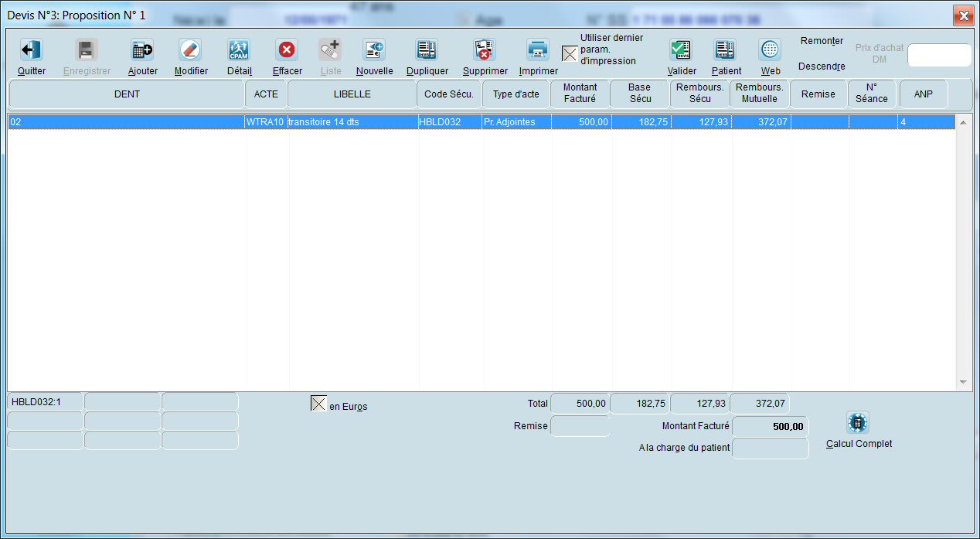Toggle the 'en Euros' checkbox
This screenshot has width=980, height=539.
click(318, 404)
